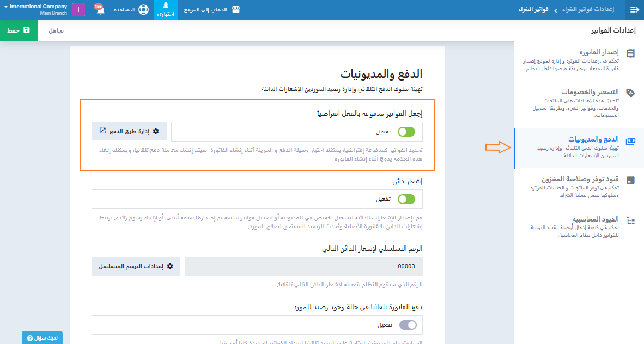The height and width of the screenshot is (344, 644).
Task: Click the إصدار الفاتورة document icon
Action: click(x=630, y=53)
